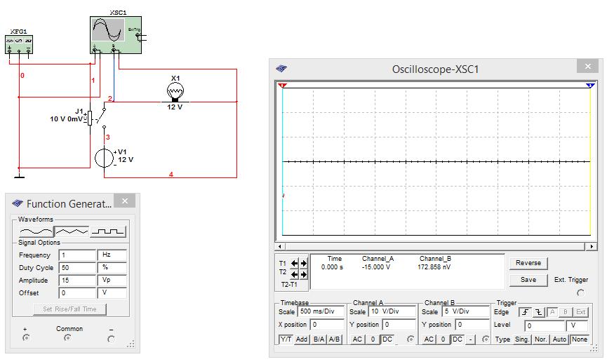
Task: Click the red T1 cursor marker
Action: 282,86
